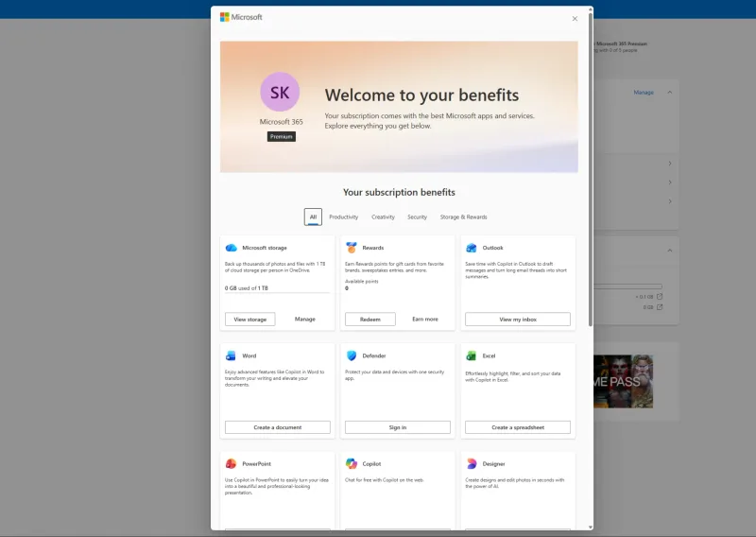
Task: Switch to the Storage & Rewards tab
Action: pos(463,217)
